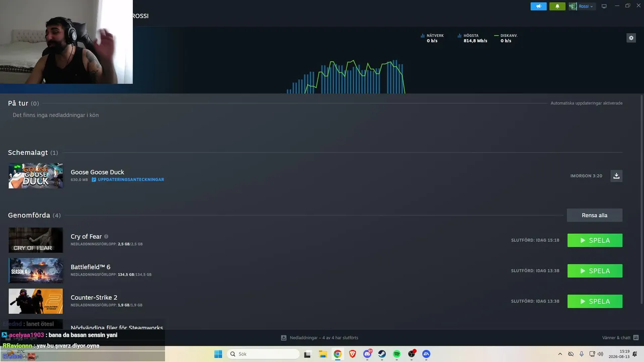Click the Genomförda section heading
The image size is (644, 362).
click(34, 215)
